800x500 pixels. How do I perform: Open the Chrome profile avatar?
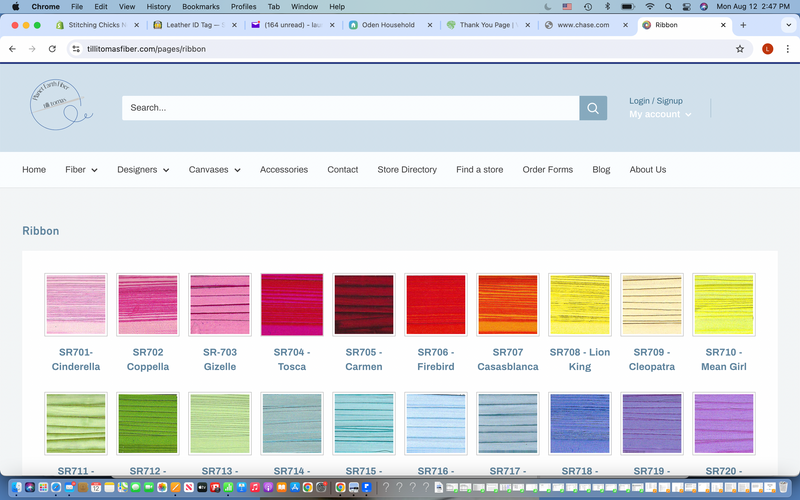[x=767, y=48]
